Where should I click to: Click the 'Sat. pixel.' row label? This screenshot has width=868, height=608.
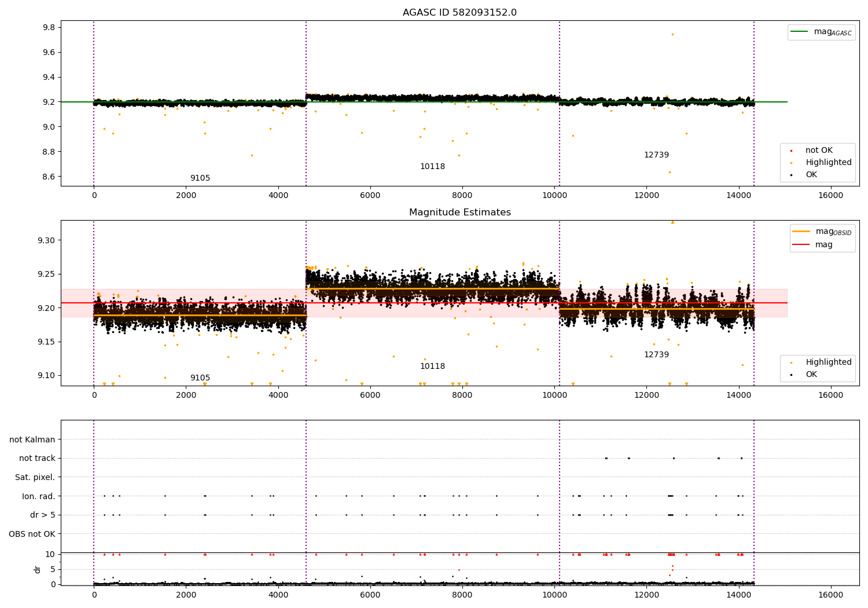pyautogui.click(x=35, y=477)
